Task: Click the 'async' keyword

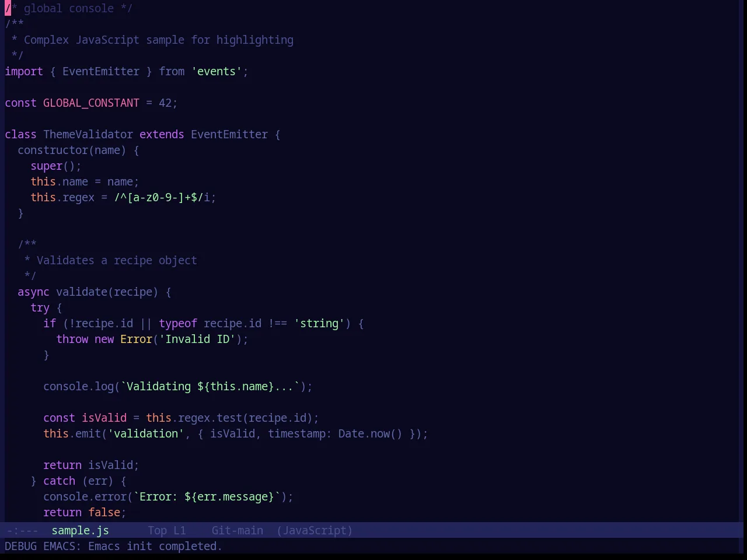Action: pyautogui.click(x=33, y=292)
